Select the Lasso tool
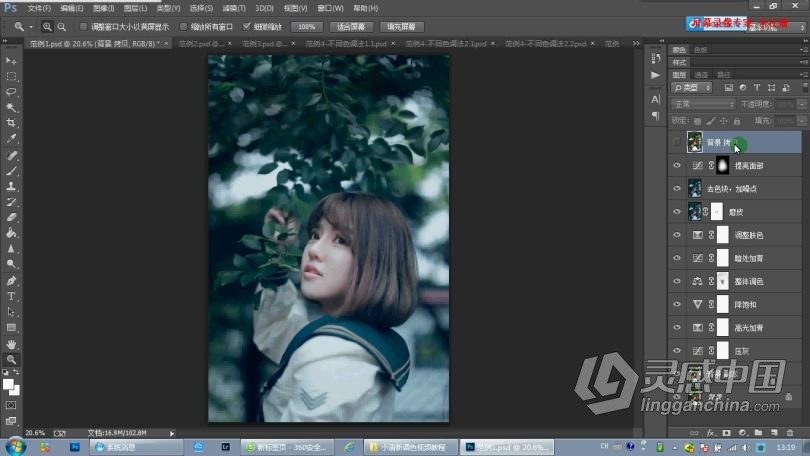The width and height of the screenshot is (810, 456). click(11, 92)
